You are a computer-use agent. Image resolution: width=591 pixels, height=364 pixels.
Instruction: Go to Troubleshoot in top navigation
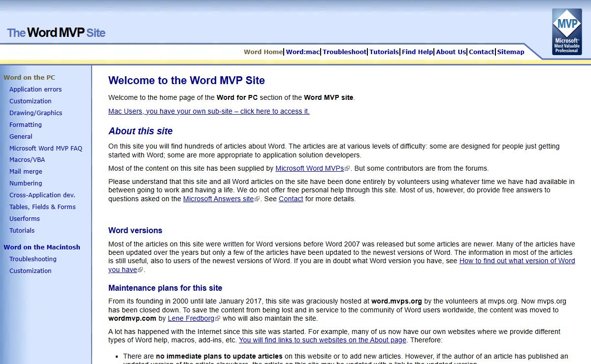pos(345,52)
